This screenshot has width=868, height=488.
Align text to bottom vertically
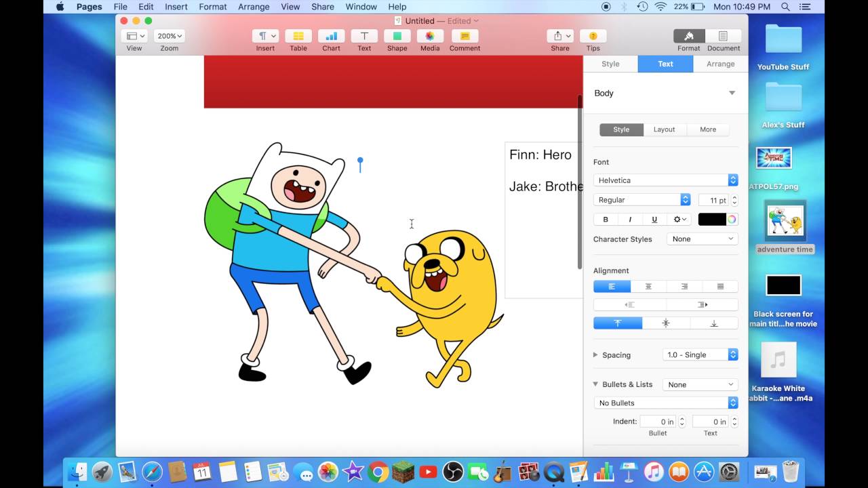point(714,323)
